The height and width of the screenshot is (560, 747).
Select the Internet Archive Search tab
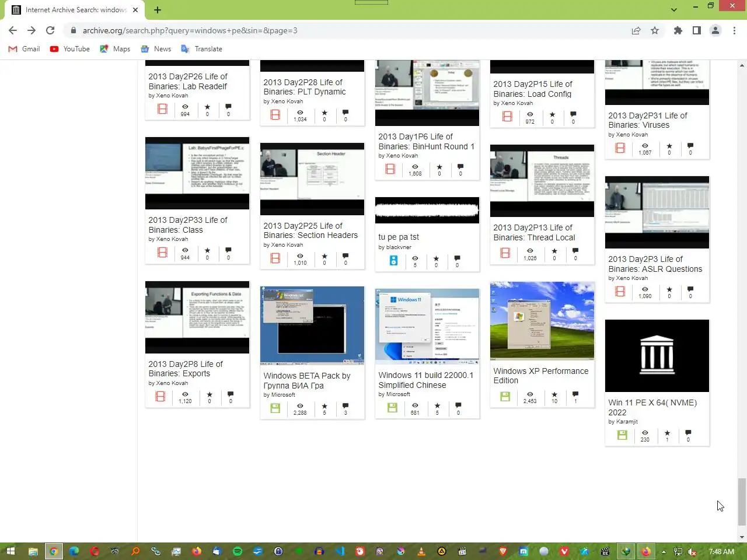click(76, 10)
